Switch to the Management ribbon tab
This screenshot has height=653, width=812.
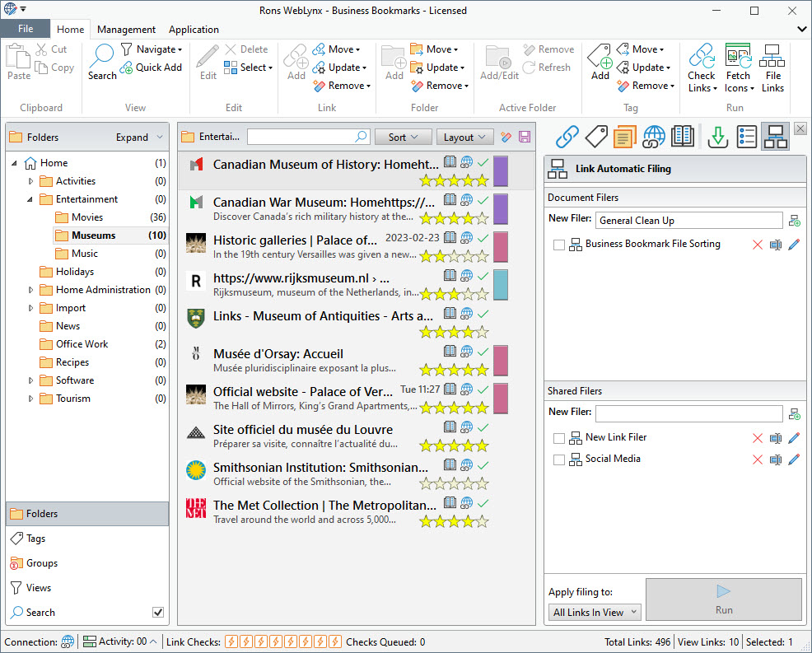(126, 30)
